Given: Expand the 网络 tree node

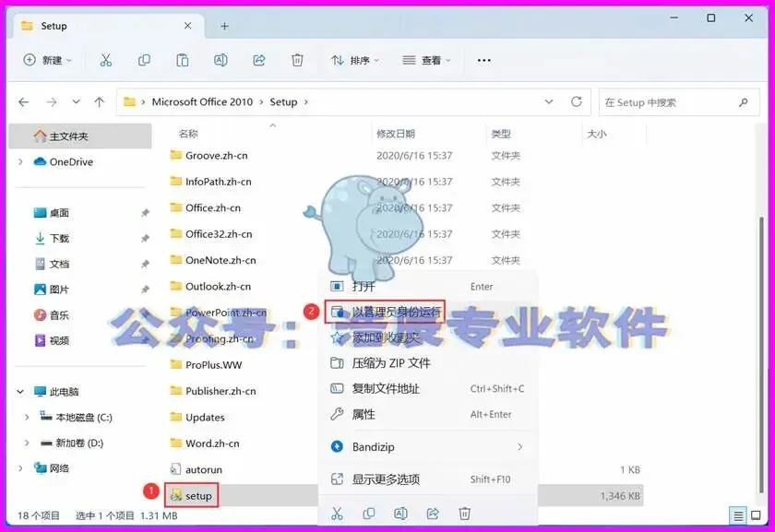Looking at the screenshot, I should click(20, 468).
